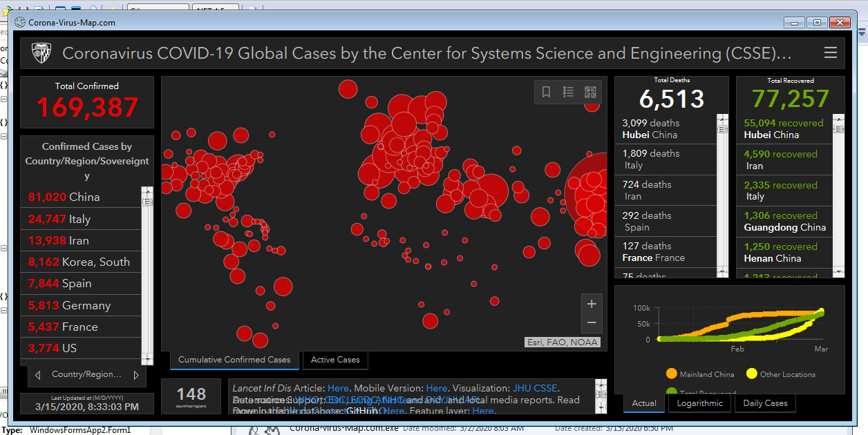Open the map legend list icon

568,92
